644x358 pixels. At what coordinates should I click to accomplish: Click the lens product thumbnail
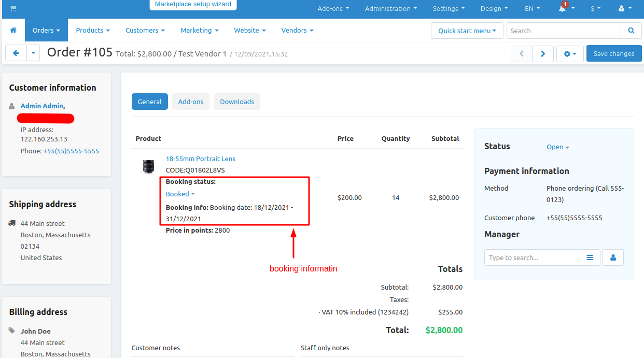tap(148, 166)
